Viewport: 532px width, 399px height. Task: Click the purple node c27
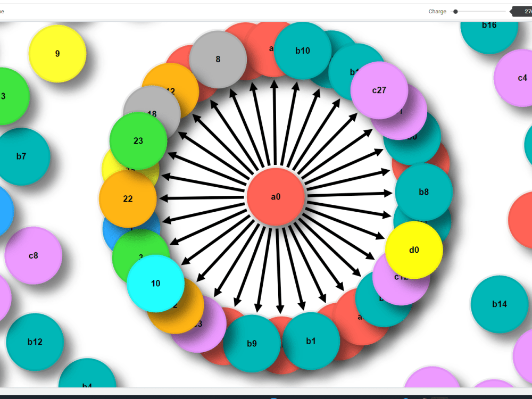click(379, 90)
